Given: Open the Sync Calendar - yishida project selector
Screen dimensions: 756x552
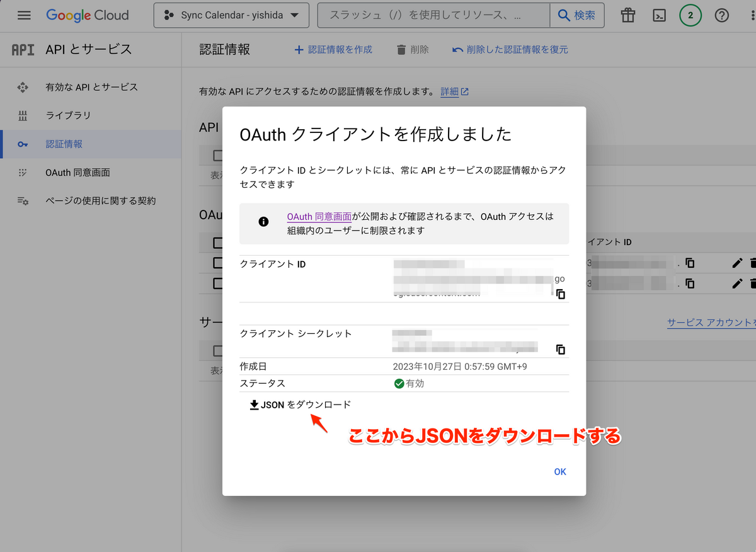Looking at the screenshot, I should (x=231, y=15).
